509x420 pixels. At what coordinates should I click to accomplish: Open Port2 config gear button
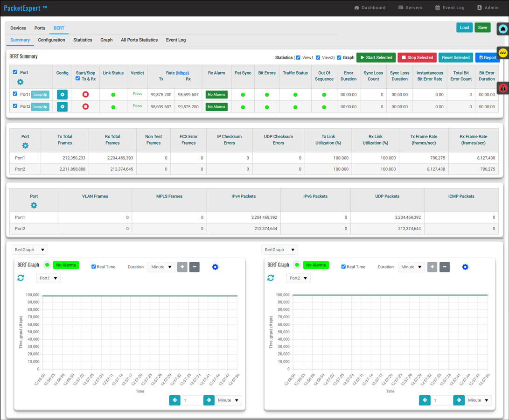click(63, 106)
